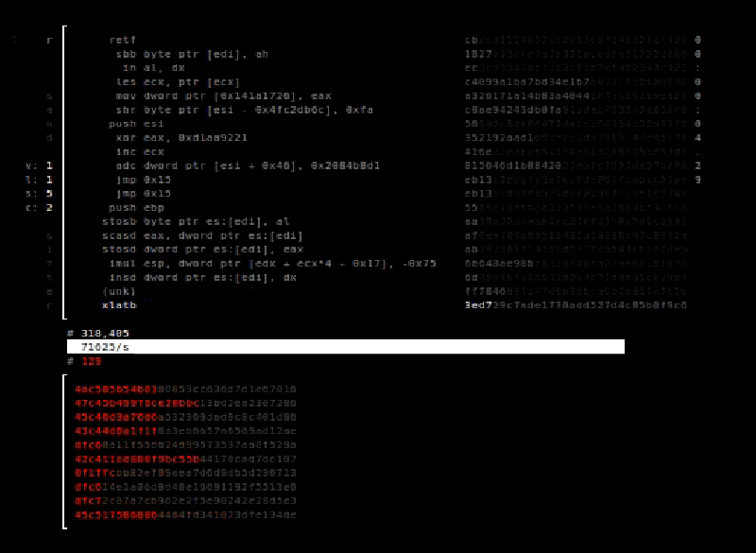Select the 'sbb byte ptr [edi], ah' line
This screenshot has width=756, height=553.
[192, 54]
